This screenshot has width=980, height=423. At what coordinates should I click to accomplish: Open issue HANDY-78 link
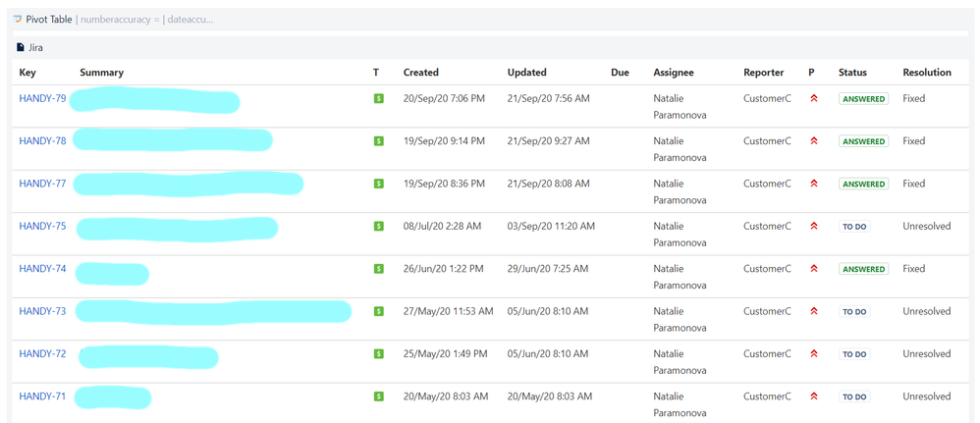point(42,140)
